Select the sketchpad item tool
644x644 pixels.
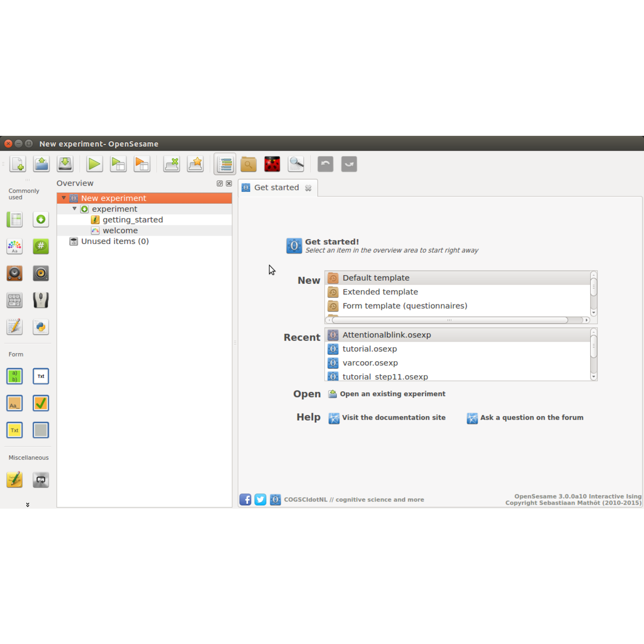pyautogui.click(x=14, y=247)
